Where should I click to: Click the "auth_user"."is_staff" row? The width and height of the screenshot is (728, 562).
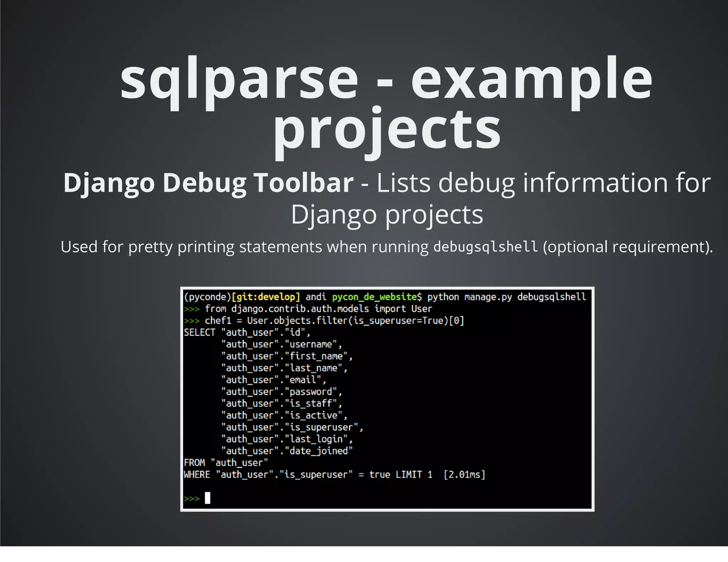tap(282, 404)
